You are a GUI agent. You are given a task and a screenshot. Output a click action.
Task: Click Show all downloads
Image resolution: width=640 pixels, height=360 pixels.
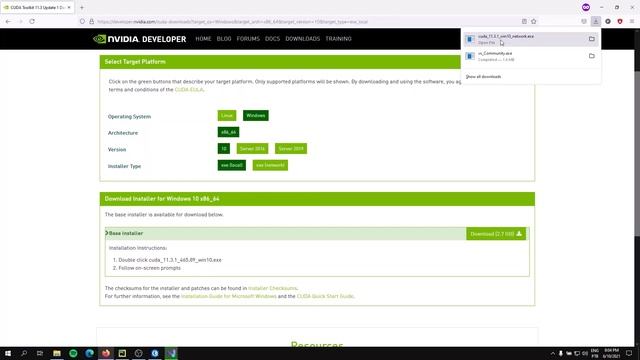483,77
